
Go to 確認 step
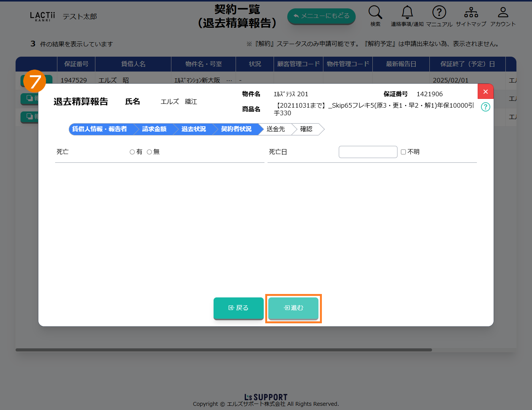tap(306, 129)
